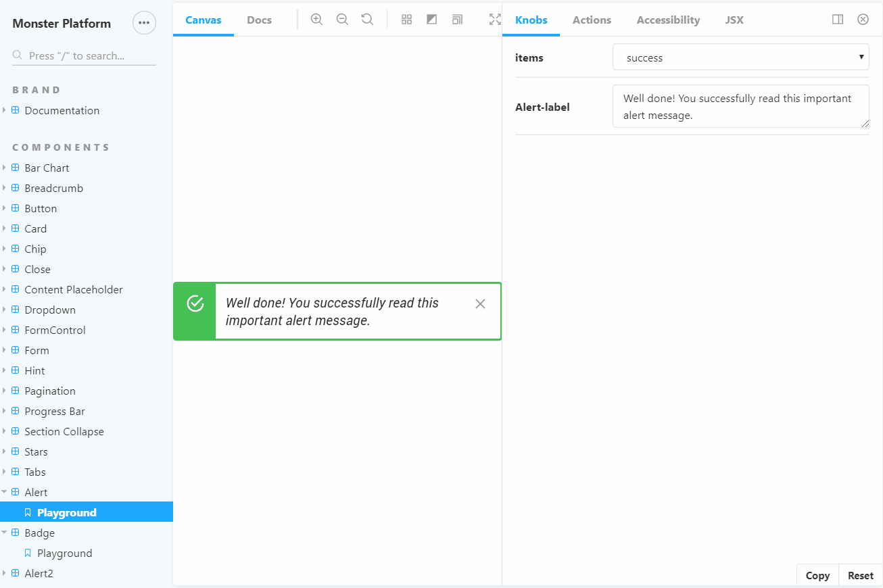Zoom out of the canvas

pyautogui.click(x=342, y=20)
